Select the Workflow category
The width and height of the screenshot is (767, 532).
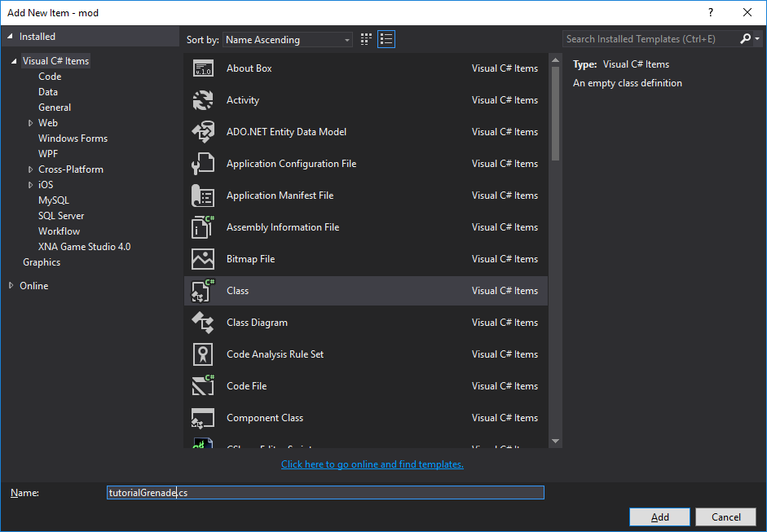[60, 231]
